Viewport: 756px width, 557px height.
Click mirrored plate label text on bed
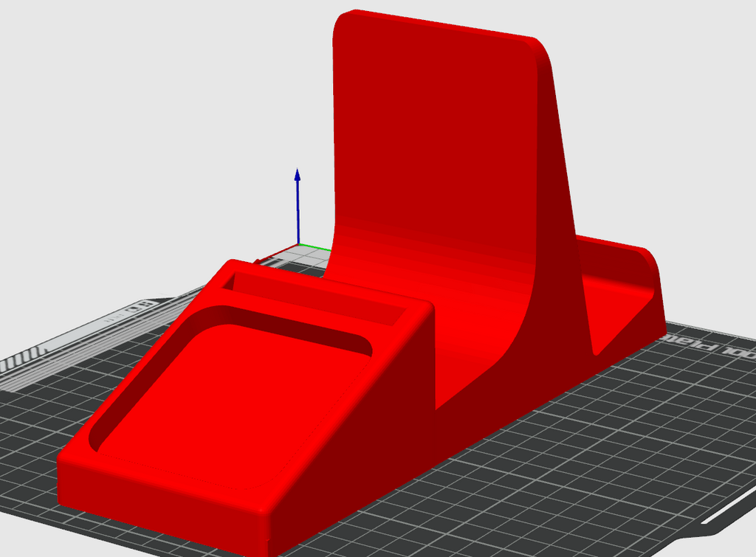709,348
